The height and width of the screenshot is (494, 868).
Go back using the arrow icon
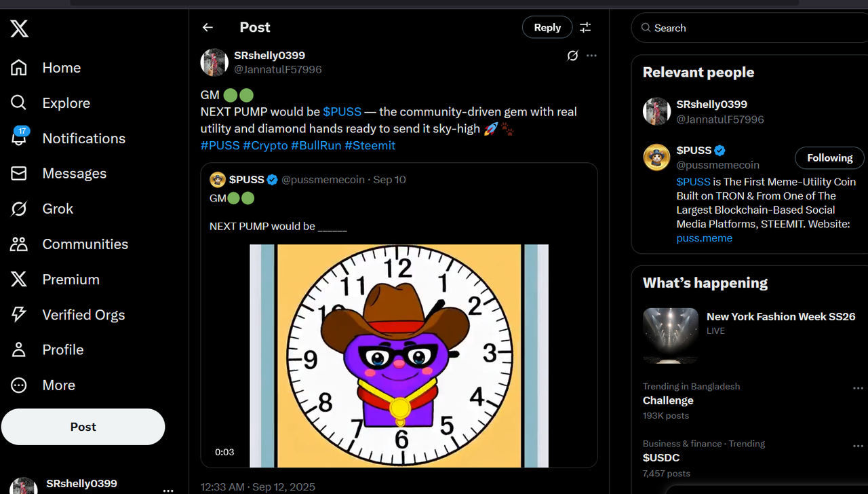[208, 27]
